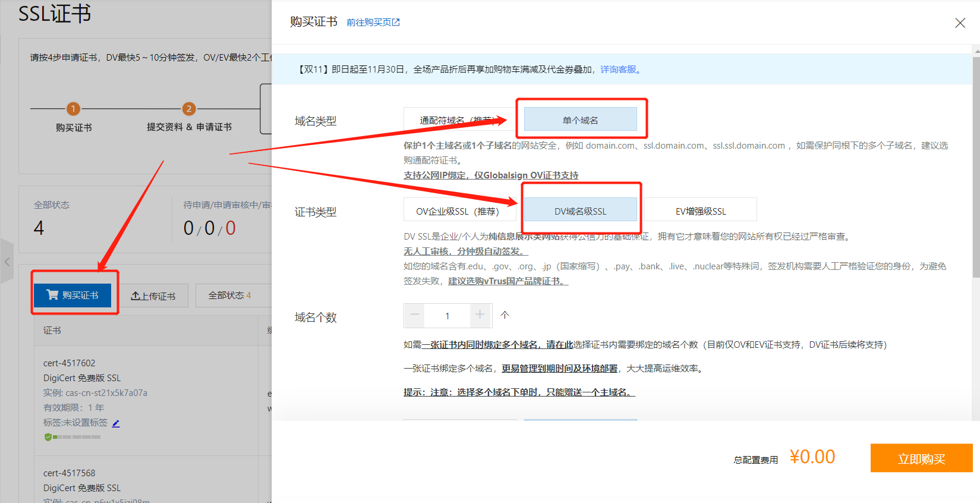Image resolution: width=980 pixels, height=503 pixels.
Task: Click the 详询客服 link
Action: [620, 70]
